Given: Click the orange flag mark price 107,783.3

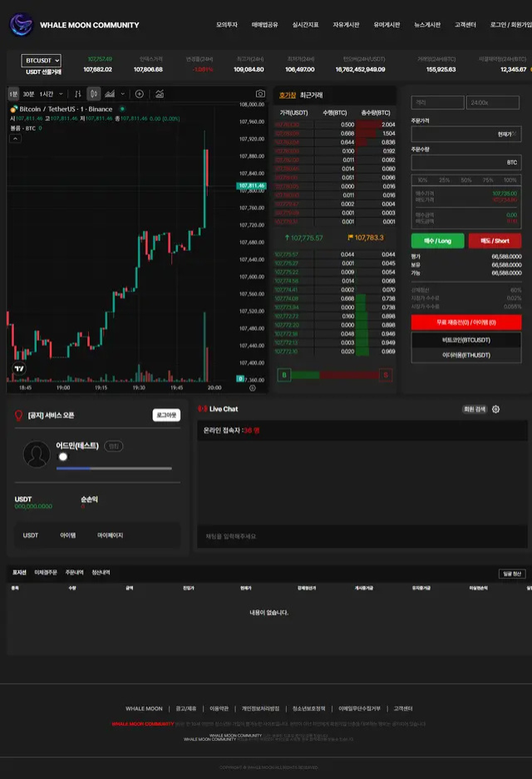Looking at the screenshot, I should 366,238.
